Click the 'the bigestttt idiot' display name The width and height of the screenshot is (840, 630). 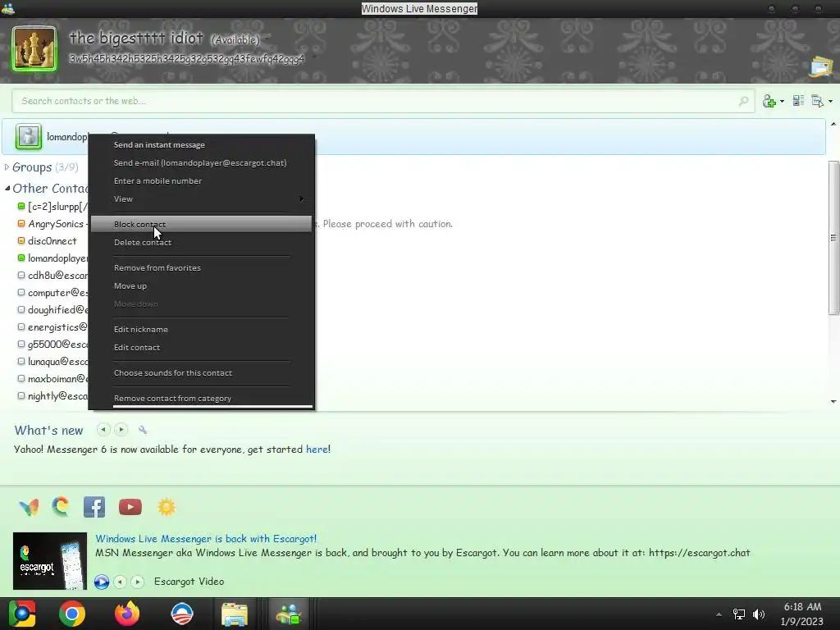coord(136,38)
